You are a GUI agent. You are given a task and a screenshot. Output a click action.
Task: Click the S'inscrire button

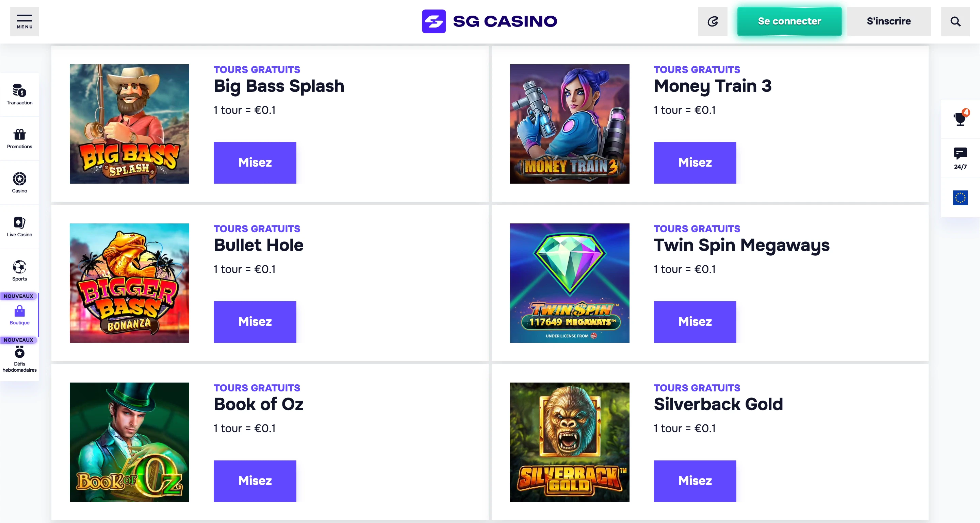click(x=888, y=21)
